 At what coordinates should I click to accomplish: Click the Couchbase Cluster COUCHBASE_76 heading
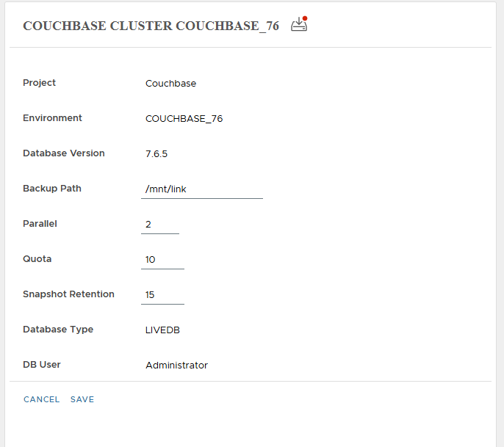tap(151, 26)
